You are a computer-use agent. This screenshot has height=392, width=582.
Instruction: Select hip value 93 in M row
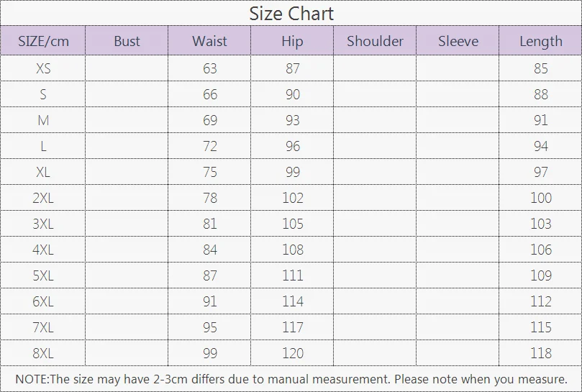293,120
